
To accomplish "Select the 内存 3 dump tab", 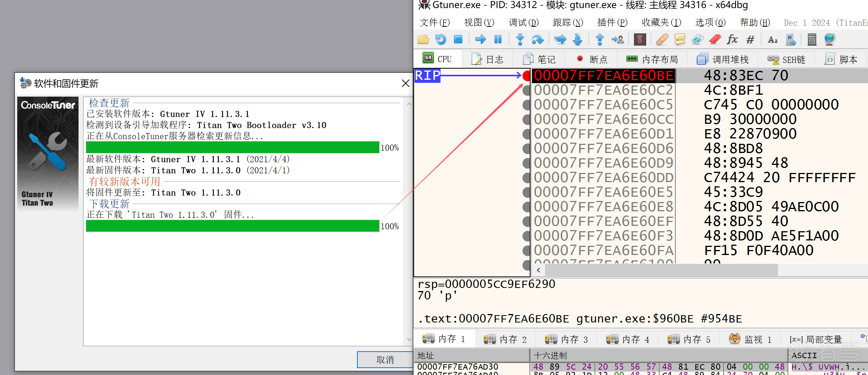I will (x=567, y=339).
